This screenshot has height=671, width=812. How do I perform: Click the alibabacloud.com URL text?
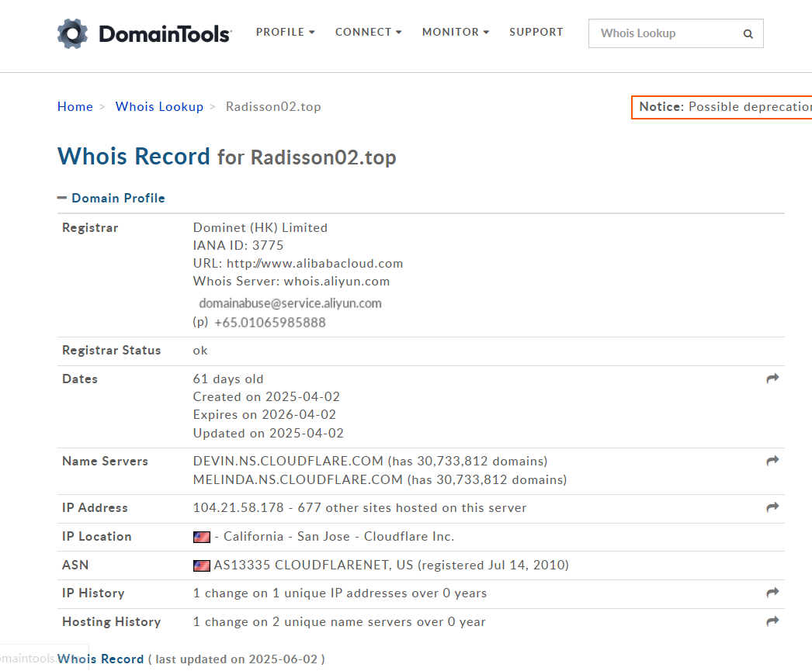[x=315, y=263]
